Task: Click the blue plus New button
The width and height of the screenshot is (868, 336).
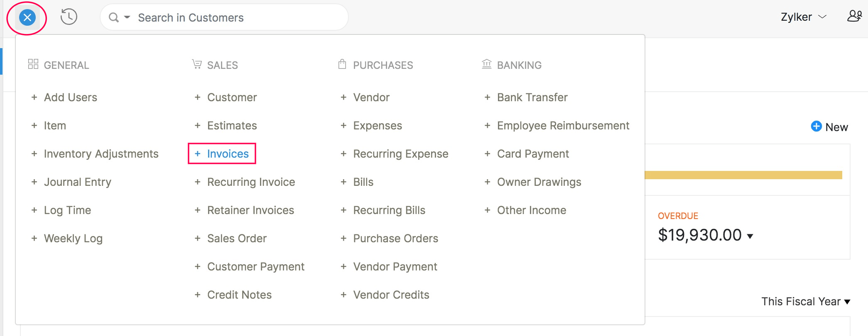Action: tap(829, 127)
